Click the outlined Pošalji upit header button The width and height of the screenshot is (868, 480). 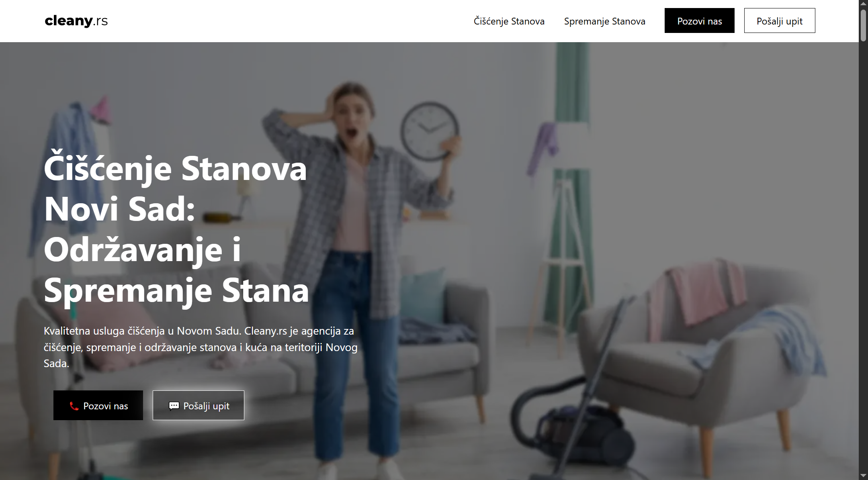coord(779,20)
